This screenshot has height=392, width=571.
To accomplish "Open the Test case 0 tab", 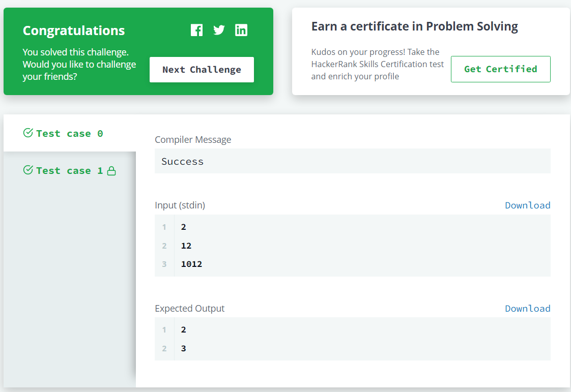I will [70, 133].
